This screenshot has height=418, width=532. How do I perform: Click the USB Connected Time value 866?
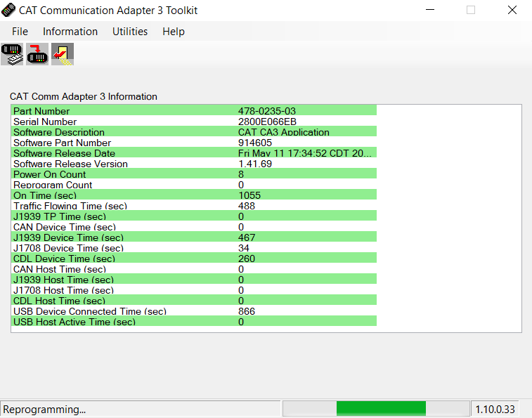246,311
